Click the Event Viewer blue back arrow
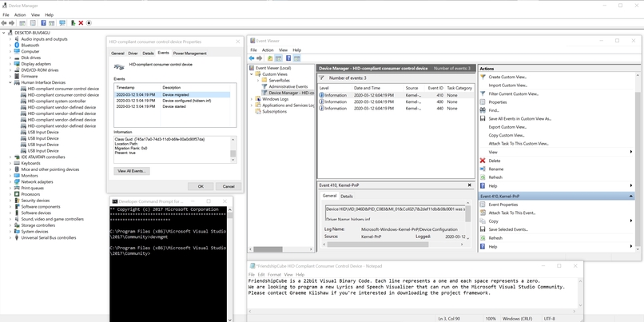Viewport: 644px width, 322px height. (x=252, y=58)
